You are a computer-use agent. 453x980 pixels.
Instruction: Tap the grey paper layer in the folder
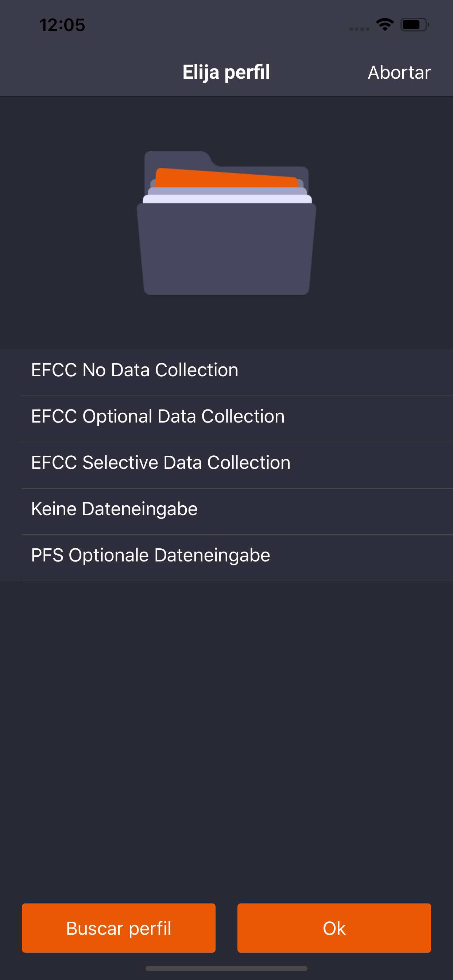[226, 191]
